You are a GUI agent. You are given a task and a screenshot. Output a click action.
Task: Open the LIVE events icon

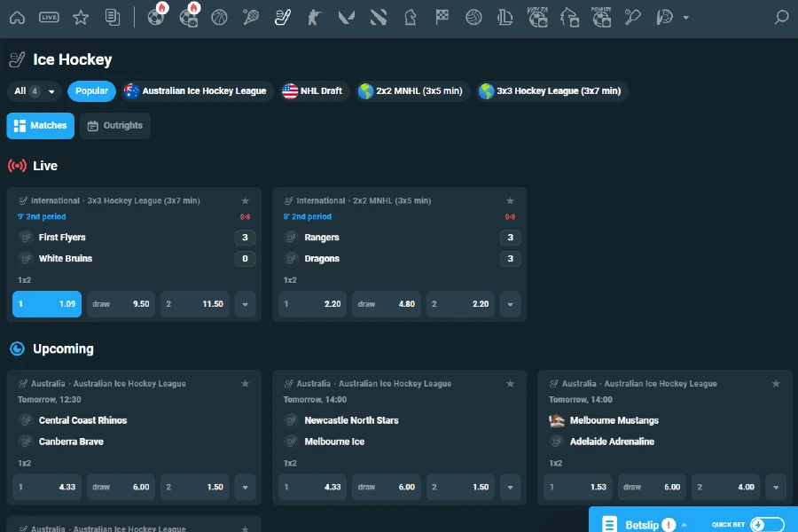pos(49,17)
